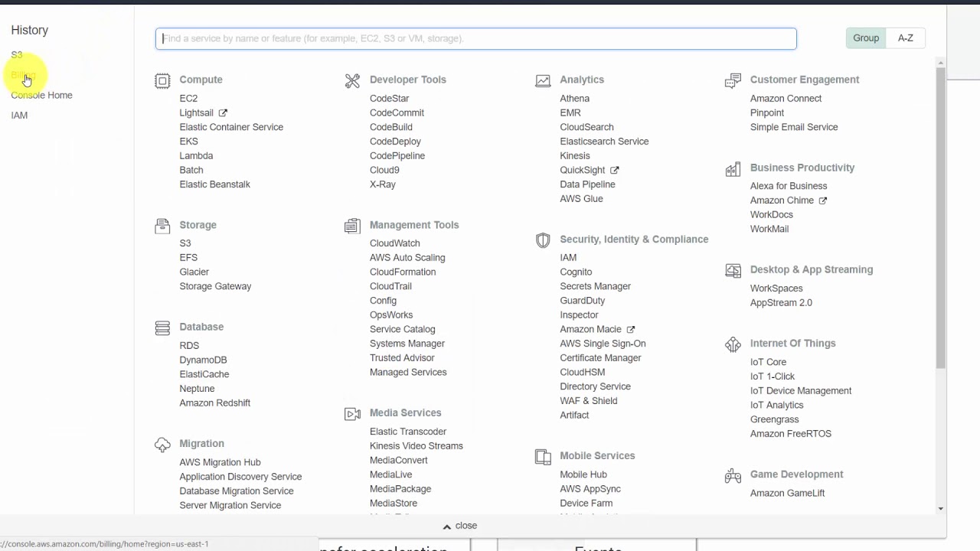The image size is (980, 551).
Task: Click external link icon beside Amazon Macie
Action: coord(631,329)
